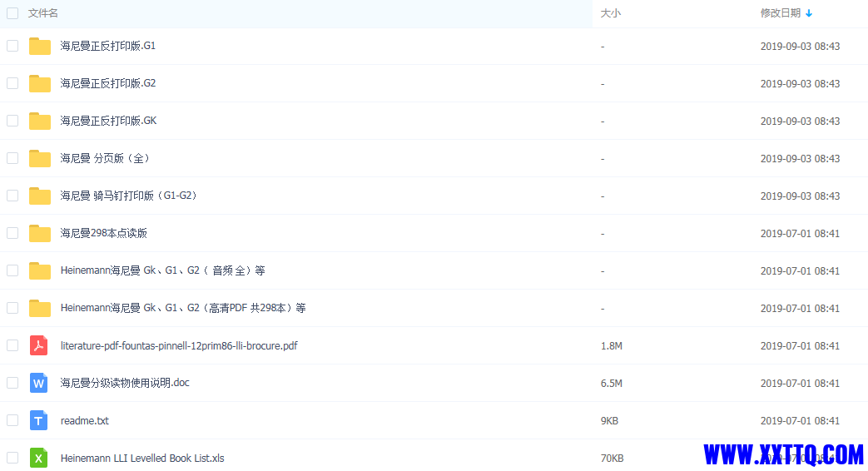Check the box for Heinemann 音频全 folder
Viewport: 868px width, 471px height.
click(12, 270)
